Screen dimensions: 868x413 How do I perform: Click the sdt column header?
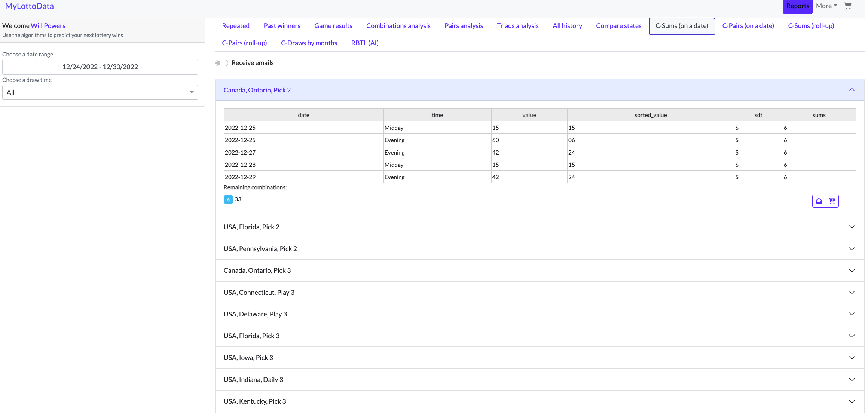(x=758, y=115)
